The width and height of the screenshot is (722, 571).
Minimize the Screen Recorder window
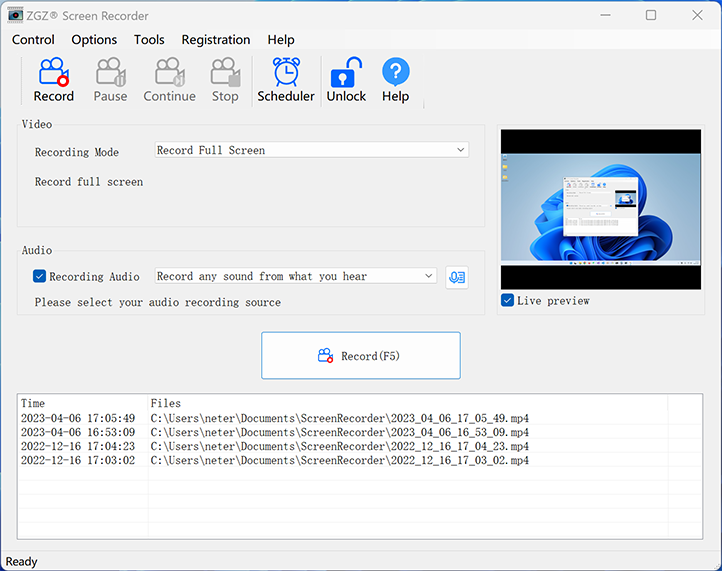click(606, 15)
